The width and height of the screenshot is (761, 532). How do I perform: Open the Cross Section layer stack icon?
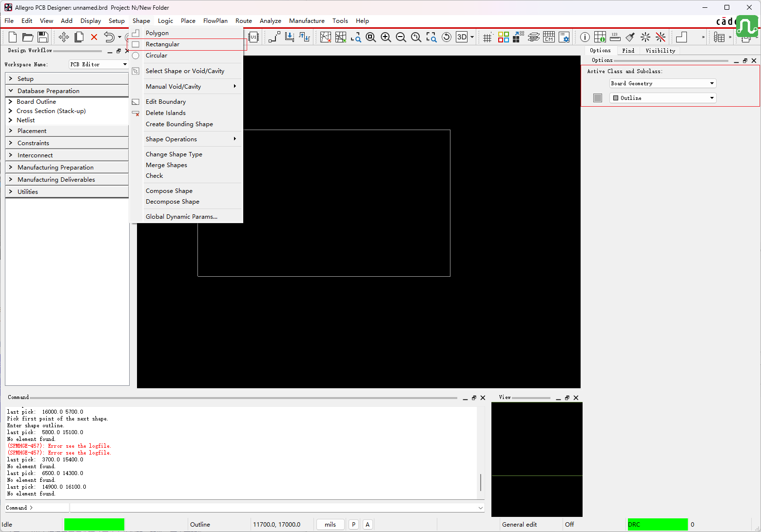(534, 37)
